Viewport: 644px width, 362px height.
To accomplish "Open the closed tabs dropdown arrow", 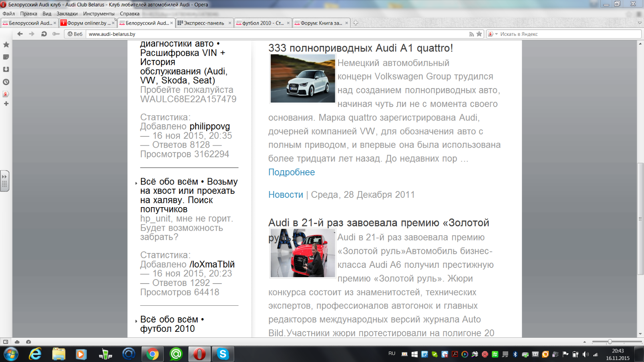I will [640, 23].
